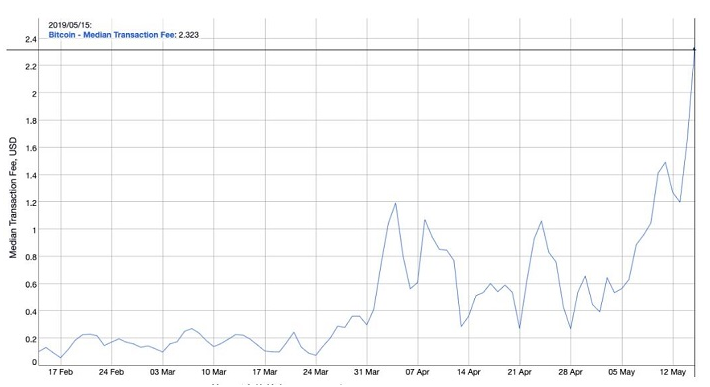
Task: Click the 2.2 y-axis value
Action: click(31, 67)
